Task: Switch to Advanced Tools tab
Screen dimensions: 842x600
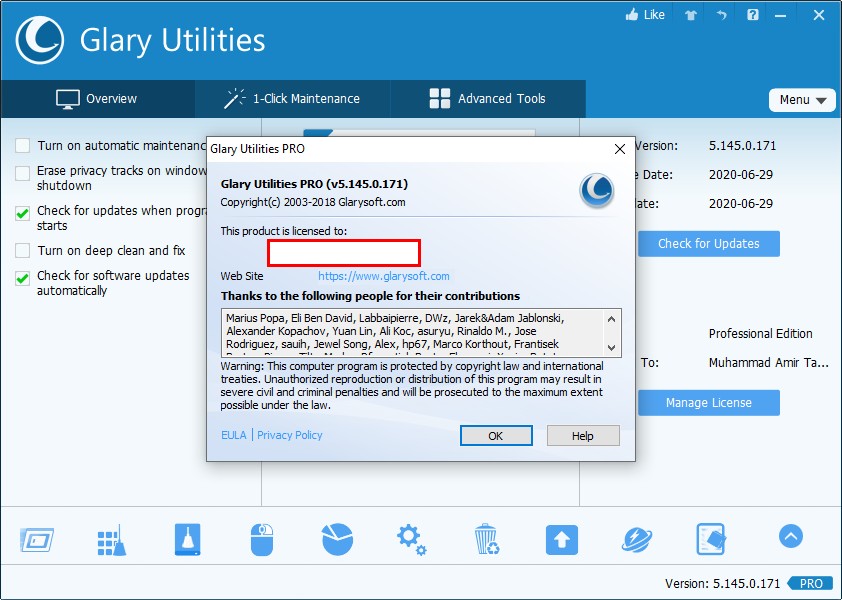Action: pyautogui.click(x=488, y=99)
